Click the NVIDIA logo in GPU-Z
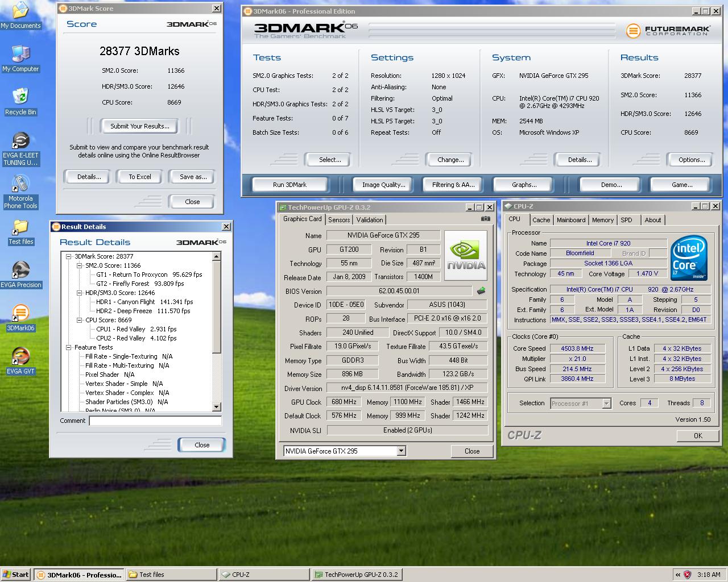 click(x=466, y=256)
